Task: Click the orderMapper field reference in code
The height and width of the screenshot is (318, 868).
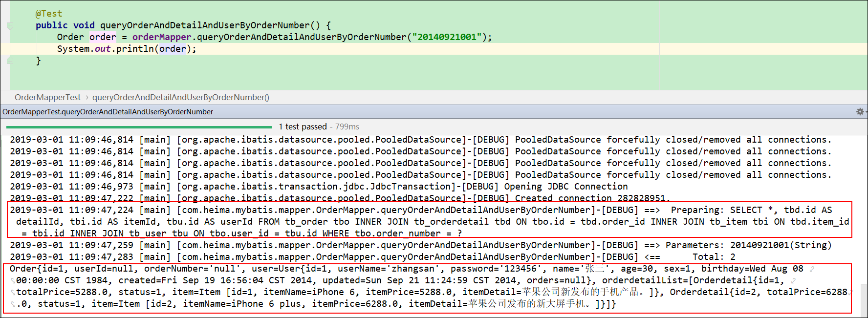Action: pos(161,37)
